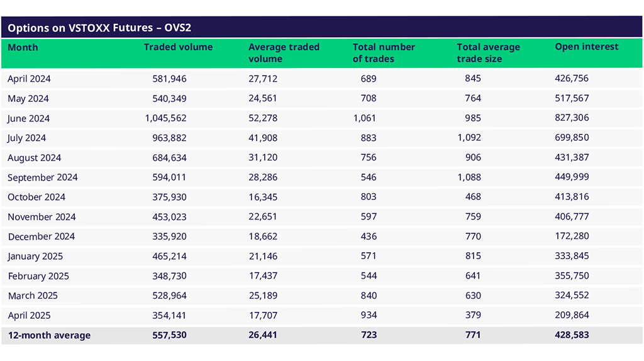Screen dimensions: 644x361
Task: Click June 2024 traded volume 1,045,562
Action: coord(165,118)
